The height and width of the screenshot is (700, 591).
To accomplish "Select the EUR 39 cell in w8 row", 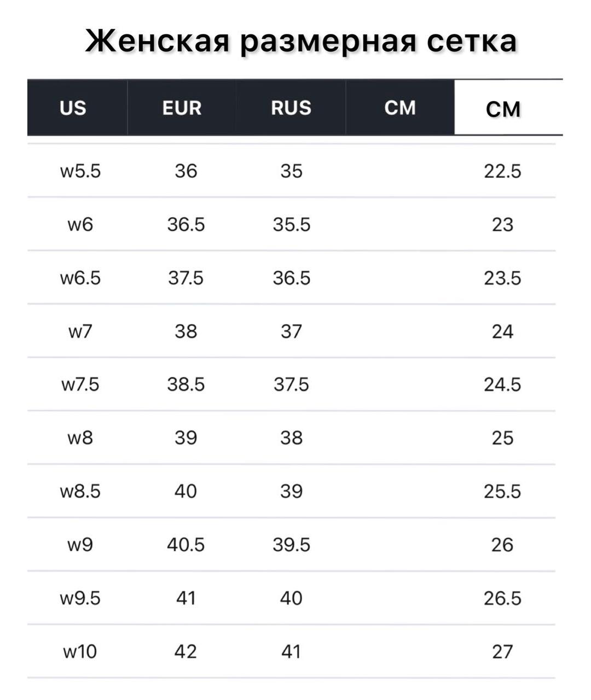I will click(186, 437).
